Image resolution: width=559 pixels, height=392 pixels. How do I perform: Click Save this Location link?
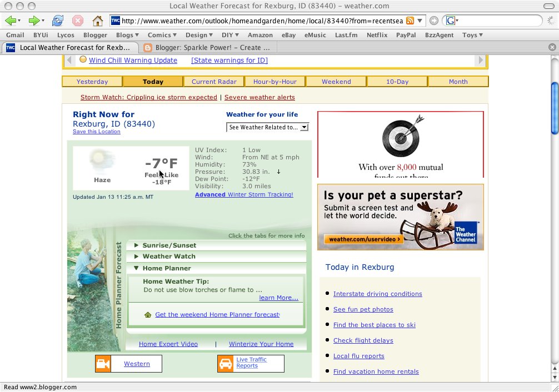(96, 132)
